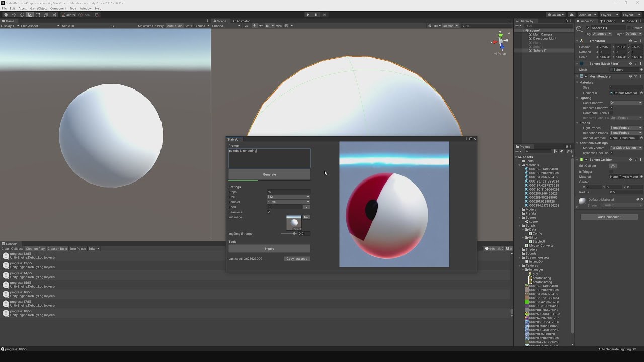Select the Hand tool in the toolbar

[x=6, y=15]
